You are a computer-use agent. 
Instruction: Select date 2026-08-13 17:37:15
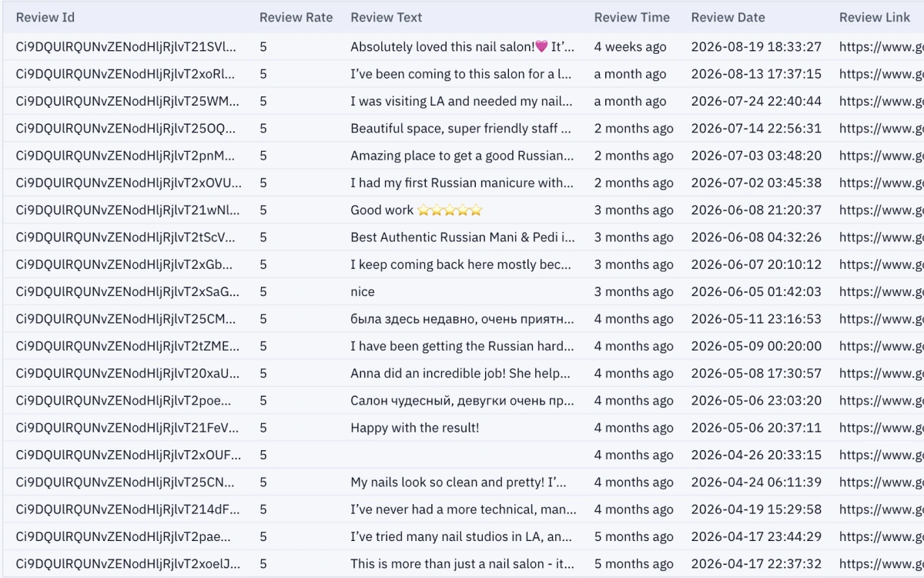click(756, 74)
